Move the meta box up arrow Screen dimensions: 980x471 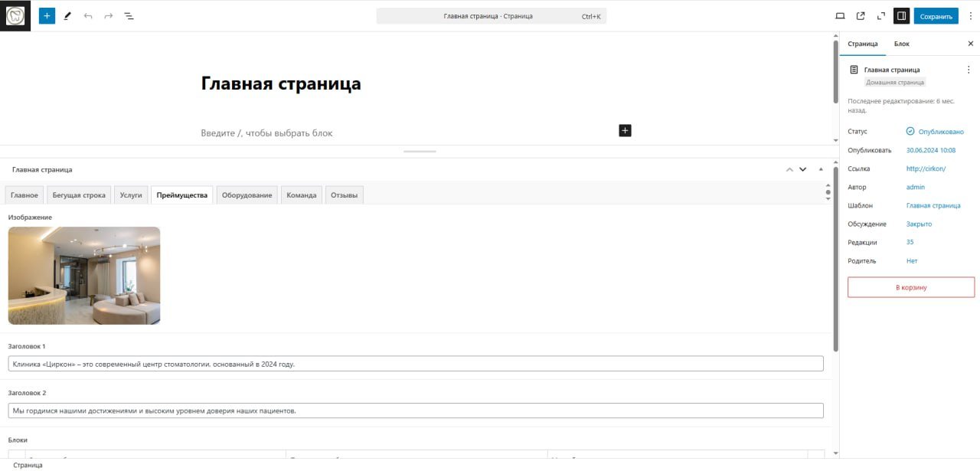pos(789,169)
